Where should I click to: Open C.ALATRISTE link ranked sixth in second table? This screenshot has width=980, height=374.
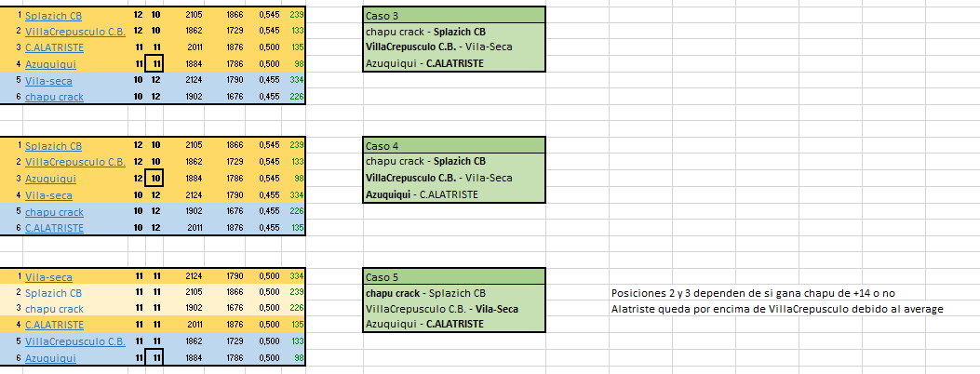coord(54,228)
